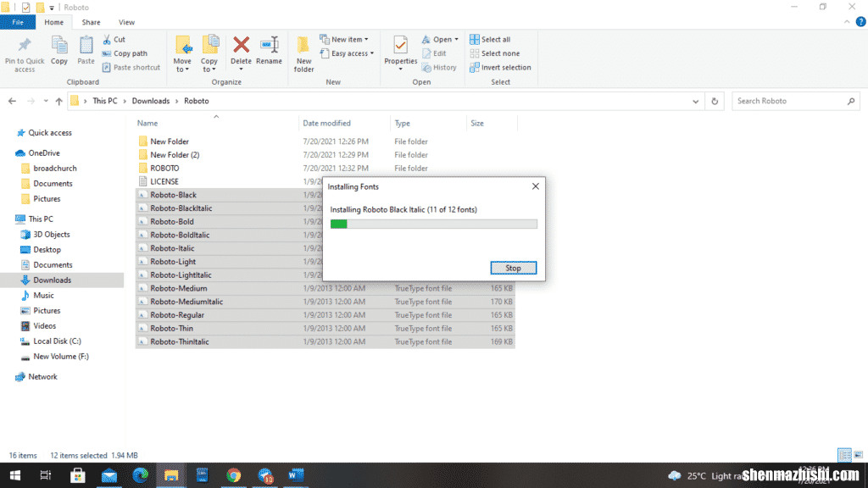Open Mail app from the taskbar

[109, 475]
